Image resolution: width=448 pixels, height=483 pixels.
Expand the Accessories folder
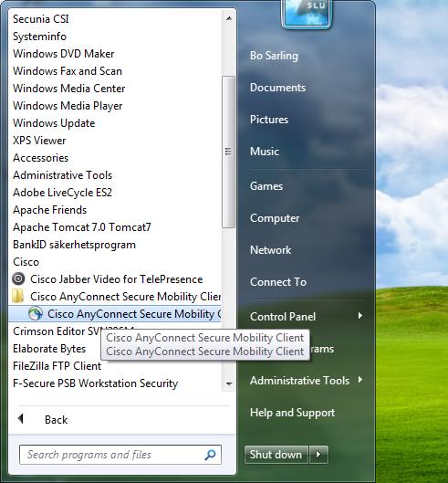(x=41, y=158)
